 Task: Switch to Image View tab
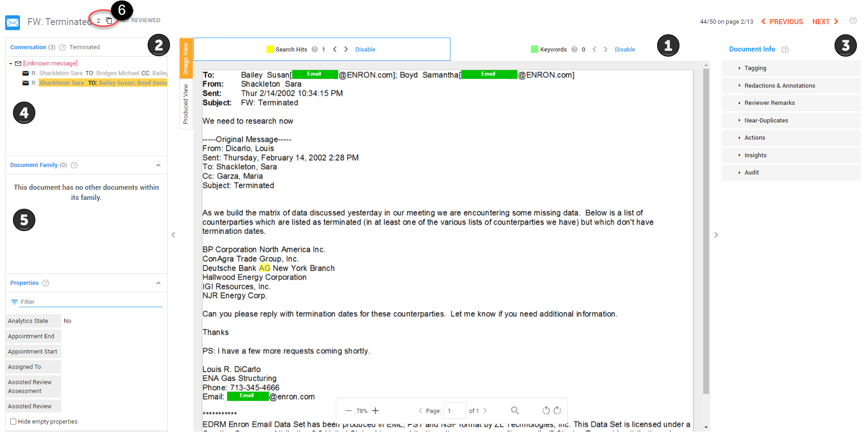coord(186,58)
